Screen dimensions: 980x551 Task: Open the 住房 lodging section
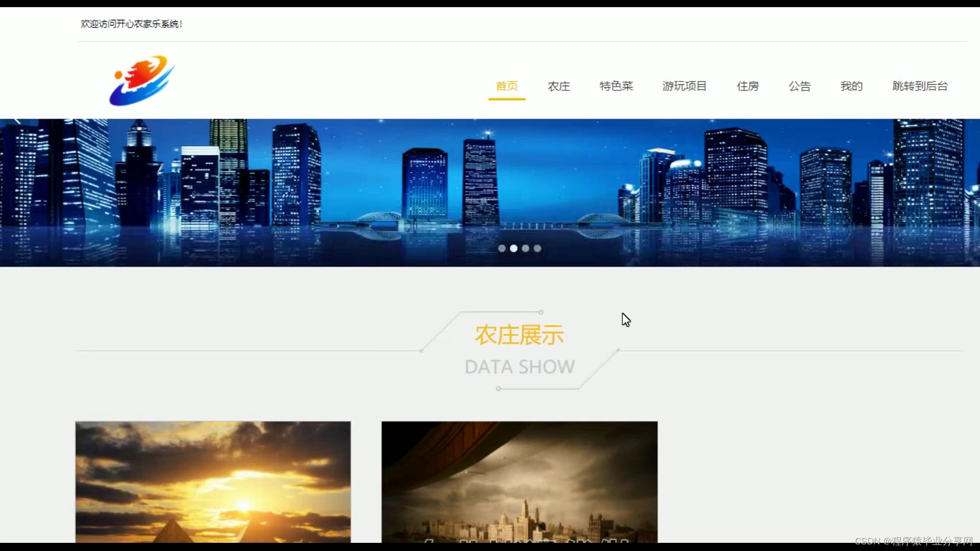pos(747,86)
